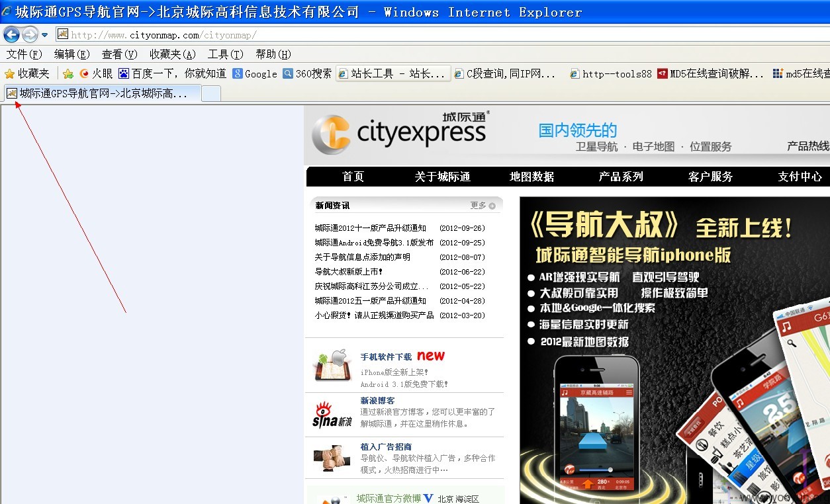830x504 pixels.
Task: Open news 城际通2012十一版产品升级通知
Action: 371,228
